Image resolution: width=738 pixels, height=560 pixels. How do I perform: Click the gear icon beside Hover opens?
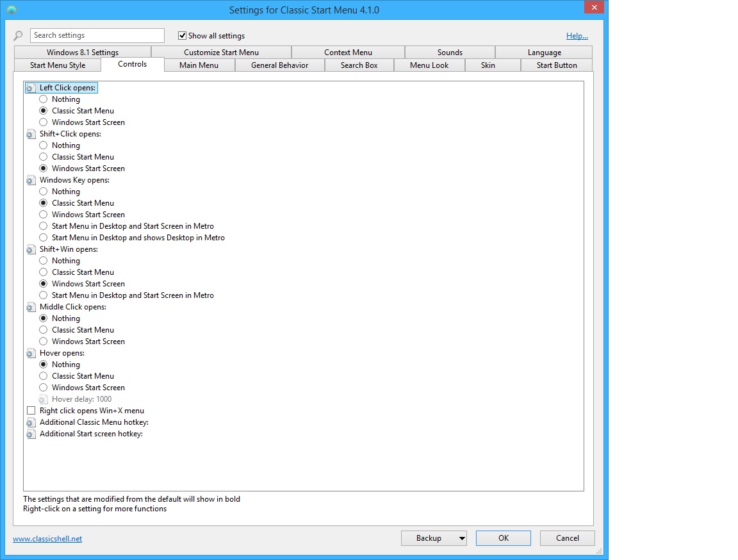point(31,354)
